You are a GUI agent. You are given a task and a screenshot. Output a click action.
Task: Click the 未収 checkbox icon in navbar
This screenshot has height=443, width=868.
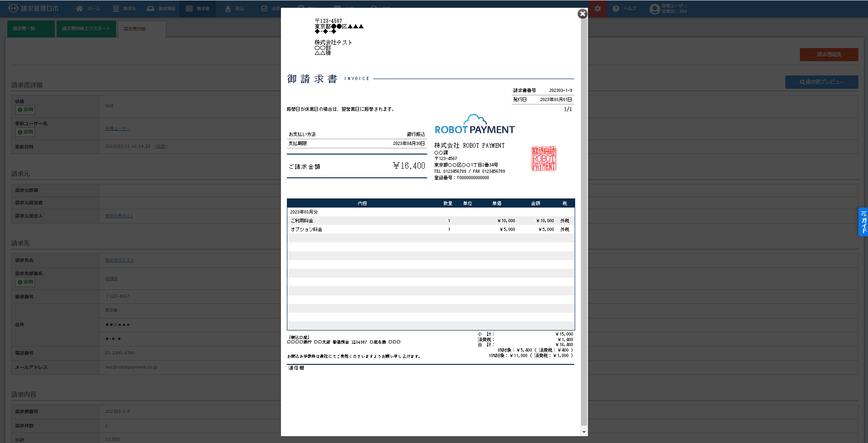(x=264, y=9)
